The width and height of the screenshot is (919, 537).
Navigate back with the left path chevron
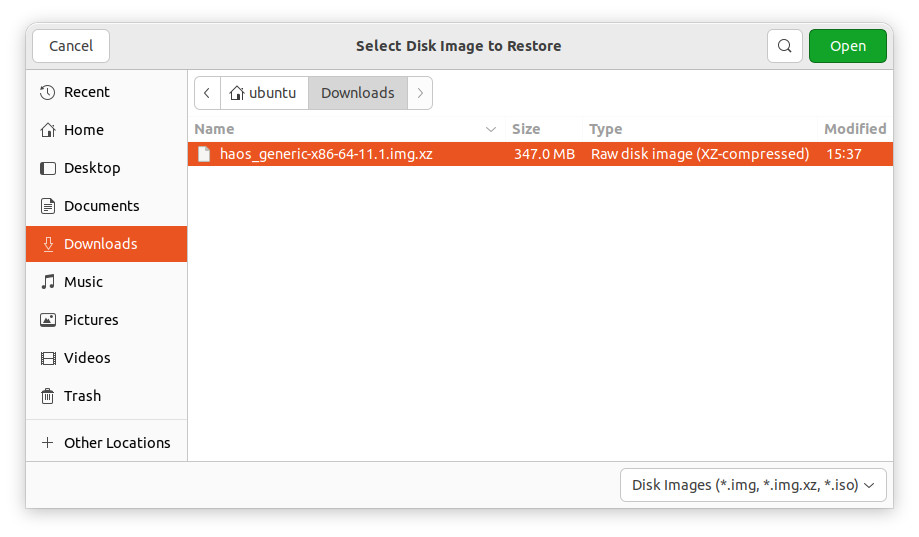click(207, 93)
